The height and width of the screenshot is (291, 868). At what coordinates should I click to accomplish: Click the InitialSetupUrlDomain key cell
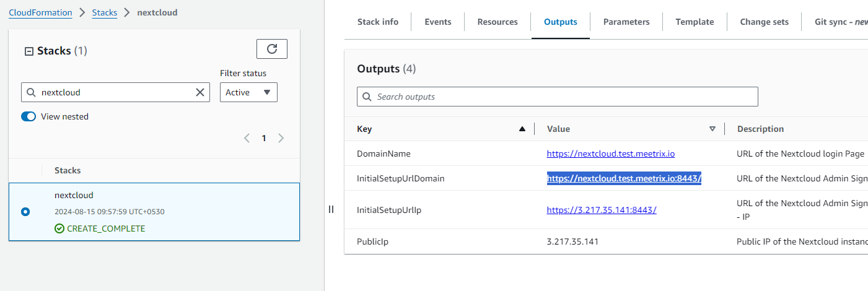401,178
